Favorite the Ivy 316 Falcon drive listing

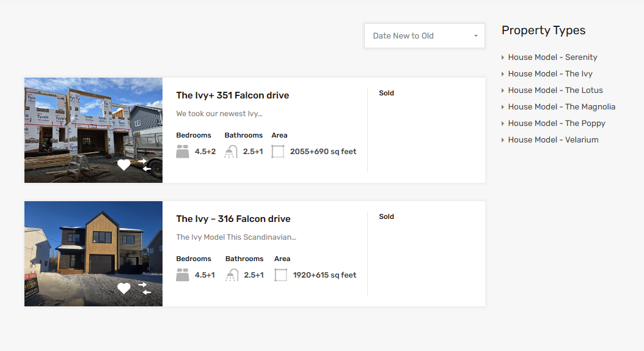pos(123,289)
